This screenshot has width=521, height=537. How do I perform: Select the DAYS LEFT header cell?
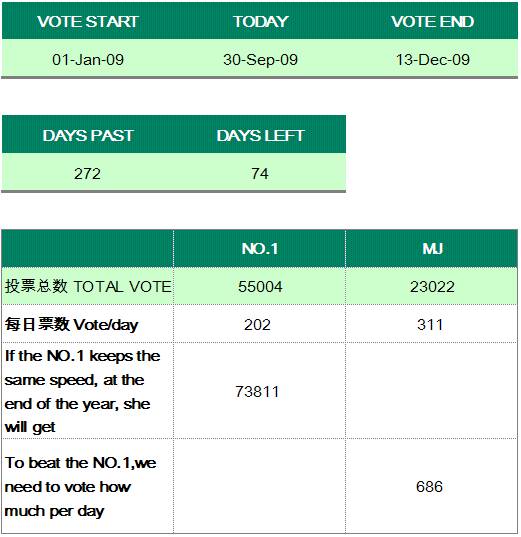click(x=260, y=135)
